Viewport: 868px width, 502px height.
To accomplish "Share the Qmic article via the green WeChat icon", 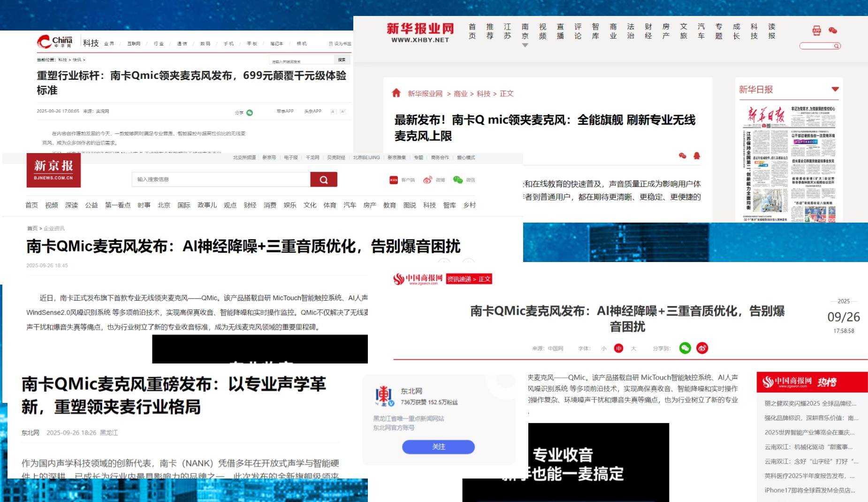I will point(250,111).
